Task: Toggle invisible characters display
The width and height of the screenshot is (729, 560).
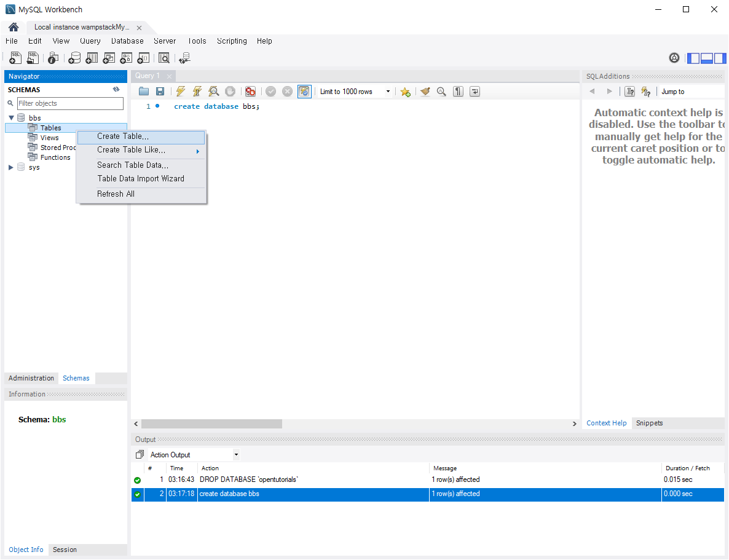Action: tap(458, 91)
